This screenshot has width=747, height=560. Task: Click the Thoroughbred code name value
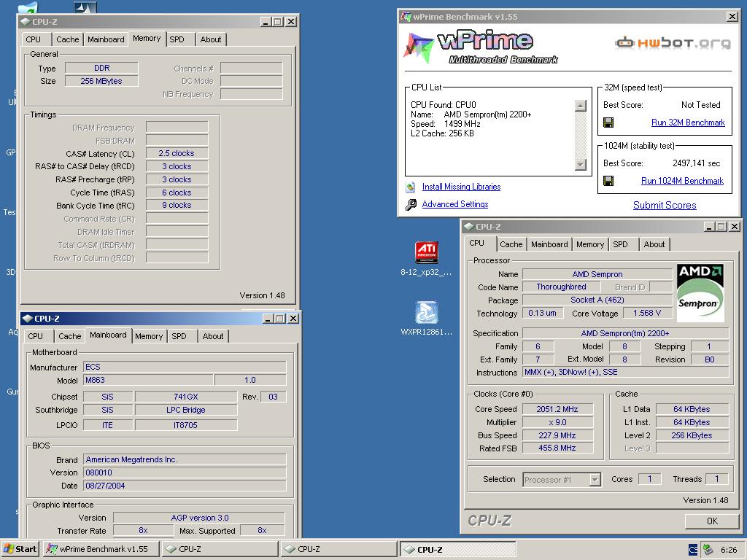pyautogui.click(x=561, y=287)
